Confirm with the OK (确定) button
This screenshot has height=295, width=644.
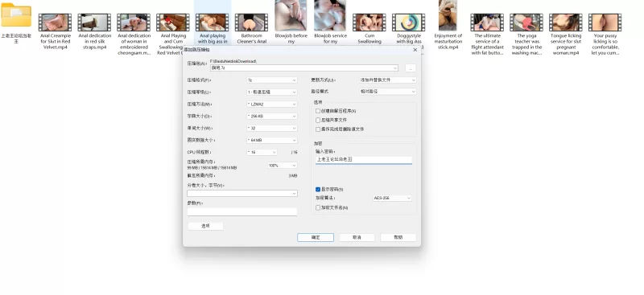pos(316,238)
